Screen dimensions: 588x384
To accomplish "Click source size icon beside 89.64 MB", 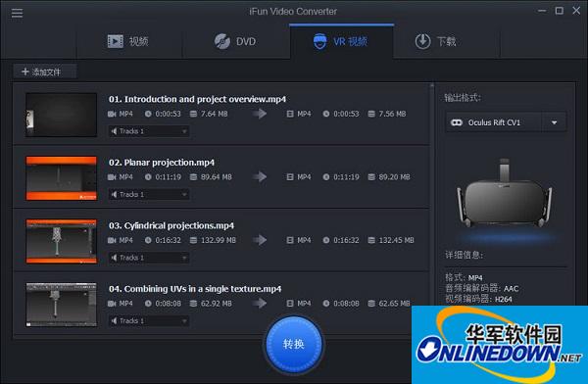I will tap(193, 177).
